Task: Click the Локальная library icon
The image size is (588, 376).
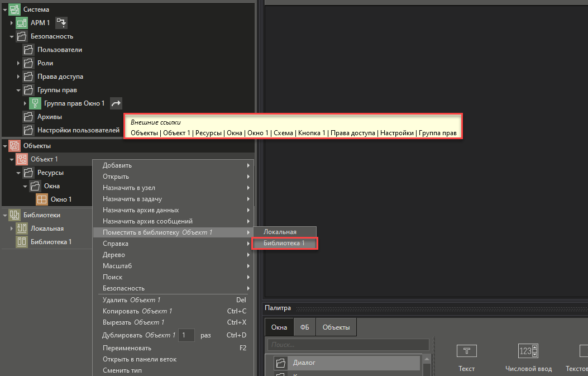Action: pyautogui.click(x=22, y=229)
